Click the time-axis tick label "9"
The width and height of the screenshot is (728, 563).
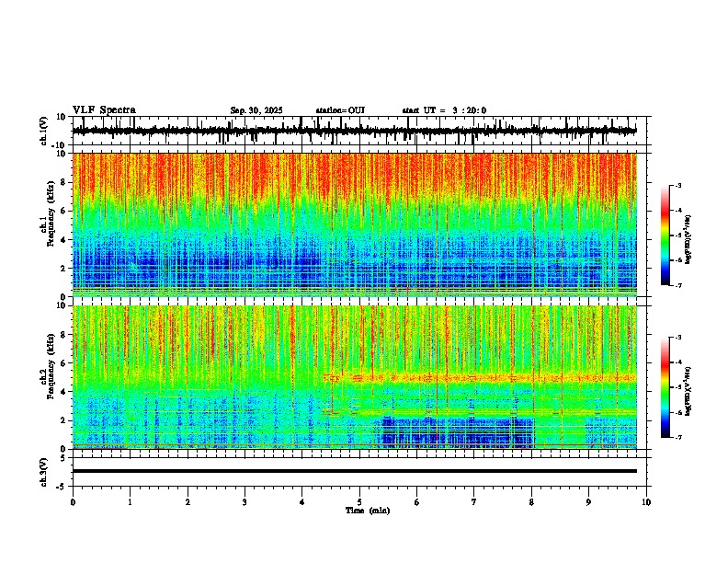[x=588, y=502]
